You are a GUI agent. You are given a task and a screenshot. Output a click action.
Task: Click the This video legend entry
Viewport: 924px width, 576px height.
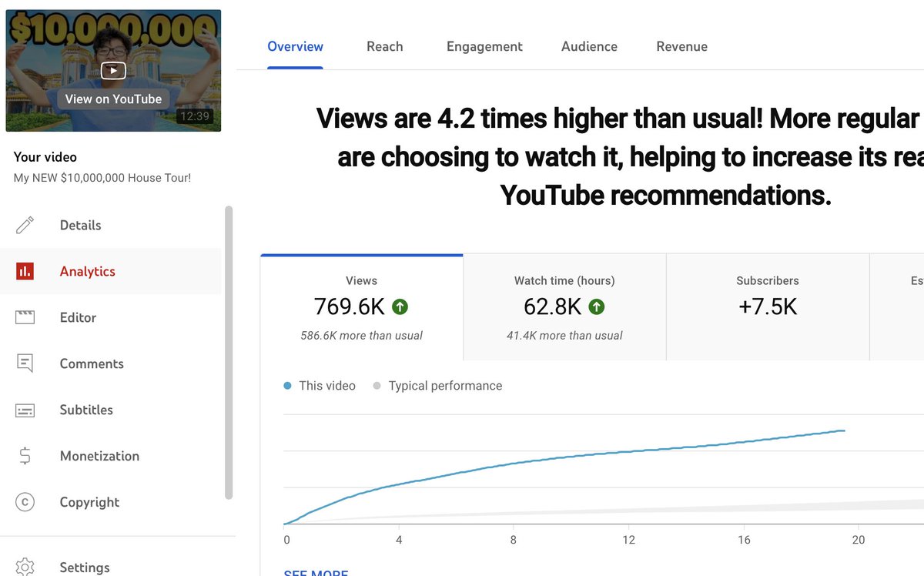click(320, 386)
